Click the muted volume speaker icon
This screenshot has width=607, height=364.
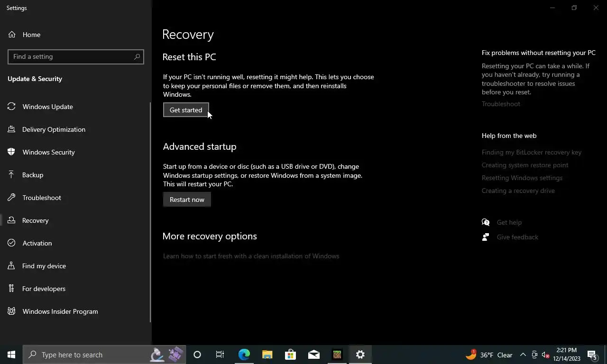(546, 355)
